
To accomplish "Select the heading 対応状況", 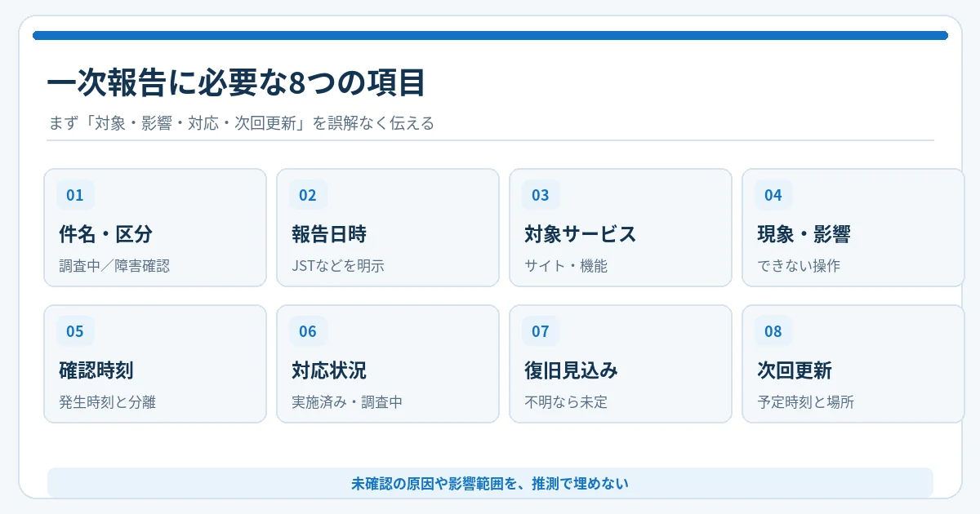I will (329, 371).
